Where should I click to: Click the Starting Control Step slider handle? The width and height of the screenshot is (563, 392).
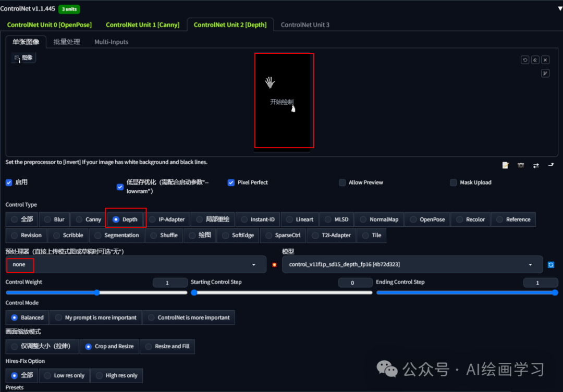[194, 292]
